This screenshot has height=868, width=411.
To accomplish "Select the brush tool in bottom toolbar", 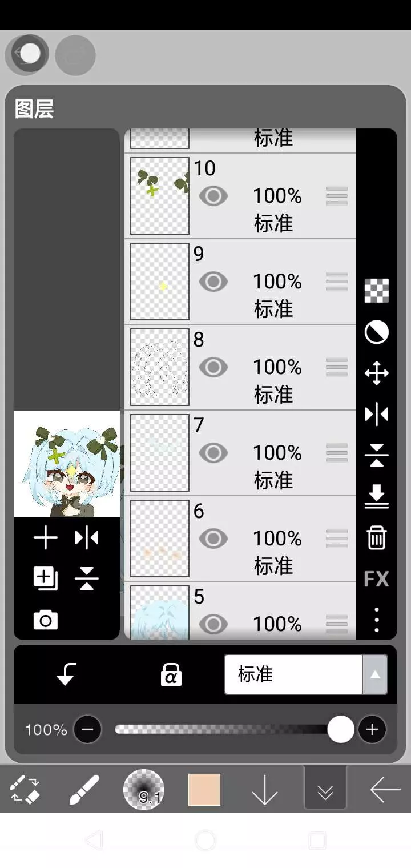I will coord(84,789).
